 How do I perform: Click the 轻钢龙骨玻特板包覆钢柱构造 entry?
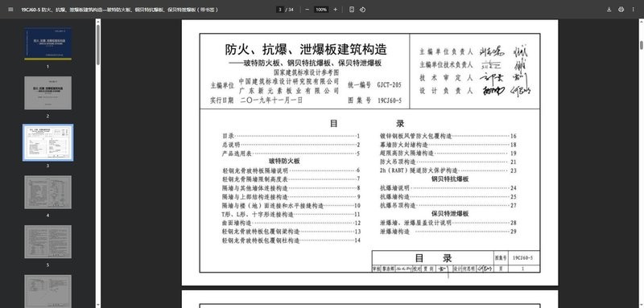[291, 240]
